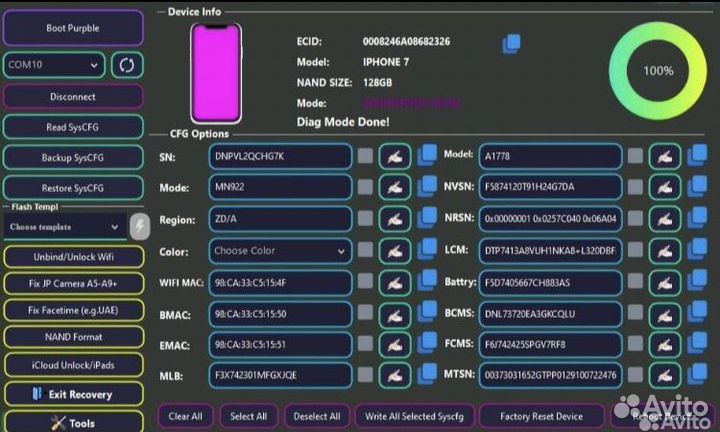Viewport: 720px width, 432px height.
Task: Open the Choose Color dropdown
Action: 281,251
